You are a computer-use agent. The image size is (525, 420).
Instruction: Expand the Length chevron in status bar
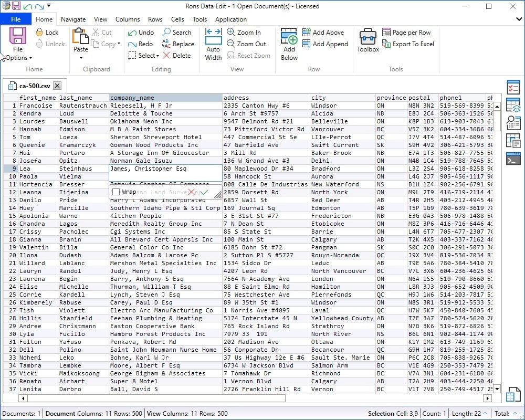click(485, 414)
